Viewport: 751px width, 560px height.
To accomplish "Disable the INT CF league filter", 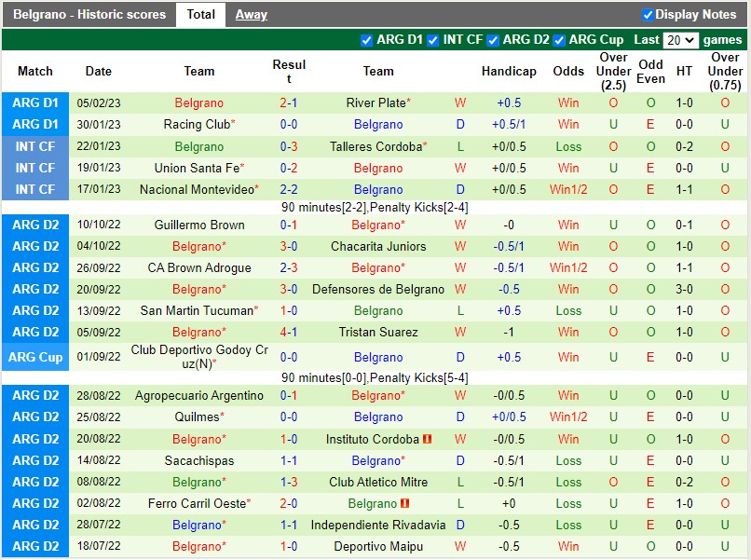I will (x=433, y=40).
